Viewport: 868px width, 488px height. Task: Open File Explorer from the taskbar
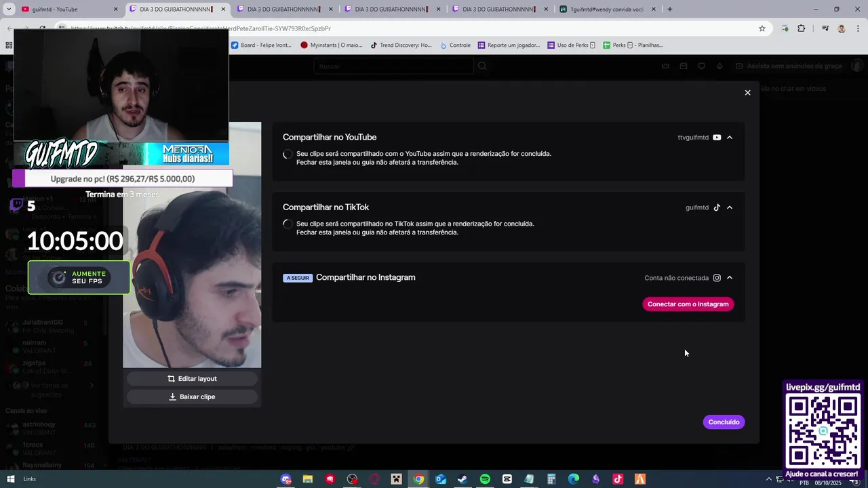(x=308, y=479)
